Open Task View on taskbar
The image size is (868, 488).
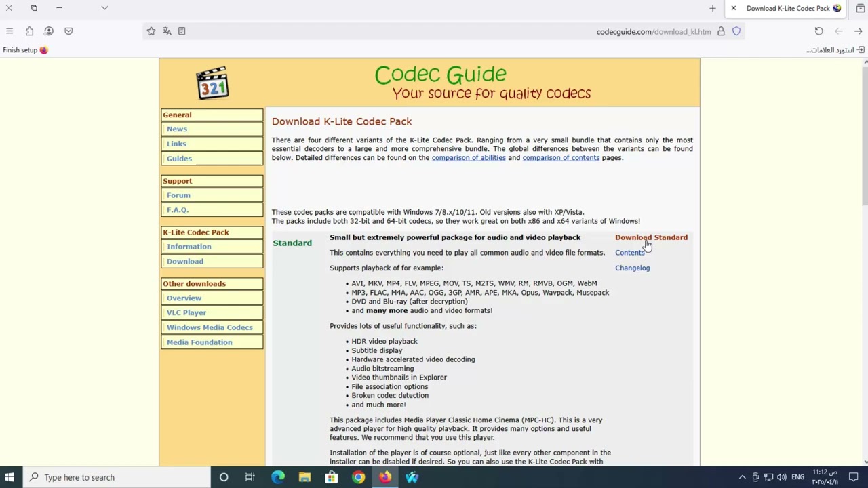(250, 477)
